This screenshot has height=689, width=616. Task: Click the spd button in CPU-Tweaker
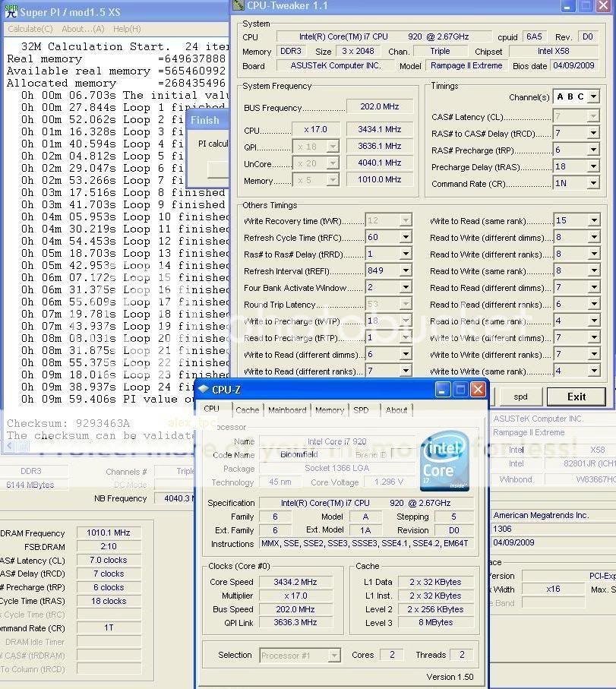[x=520, y=397]
